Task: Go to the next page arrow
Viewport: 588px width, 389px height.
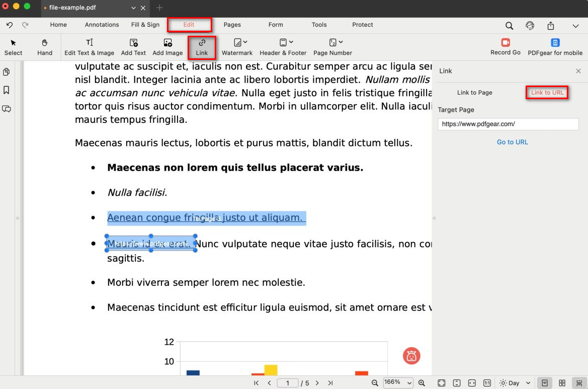Action: click(x=317, y=383)
